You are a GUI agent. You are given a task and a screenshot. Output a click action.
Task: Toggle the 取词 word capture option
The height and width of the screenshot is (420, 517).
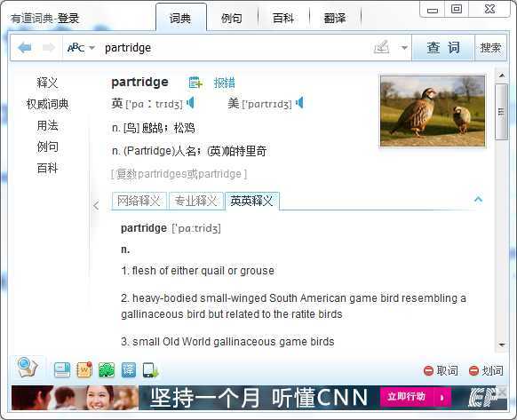(441, 371)
